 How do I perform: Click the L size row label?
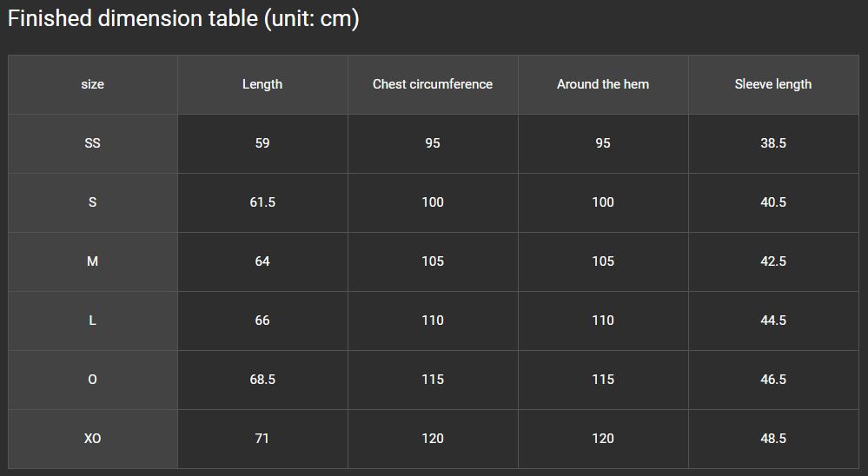click(92, 321)
